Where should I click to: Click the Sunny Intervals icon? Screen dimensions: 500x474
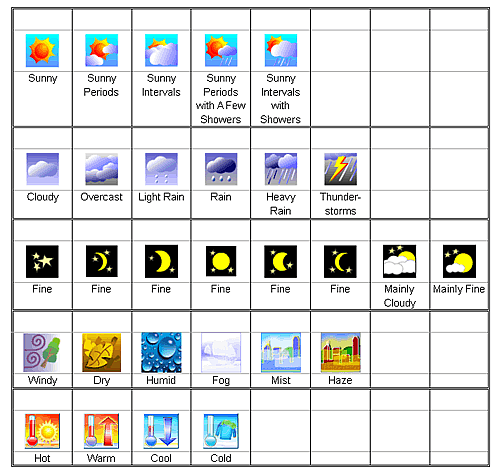tap(161, 50)
